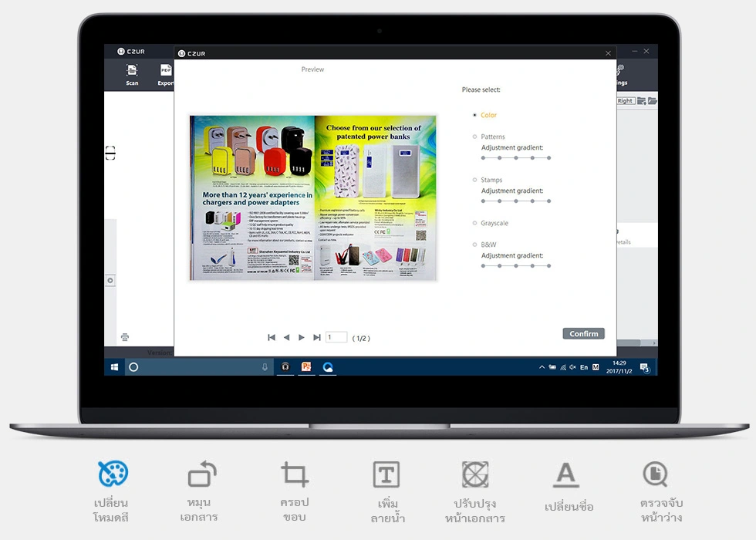Click the Cortana circle on taskbar
Screen dimensions: 756x540
(133, 367)
